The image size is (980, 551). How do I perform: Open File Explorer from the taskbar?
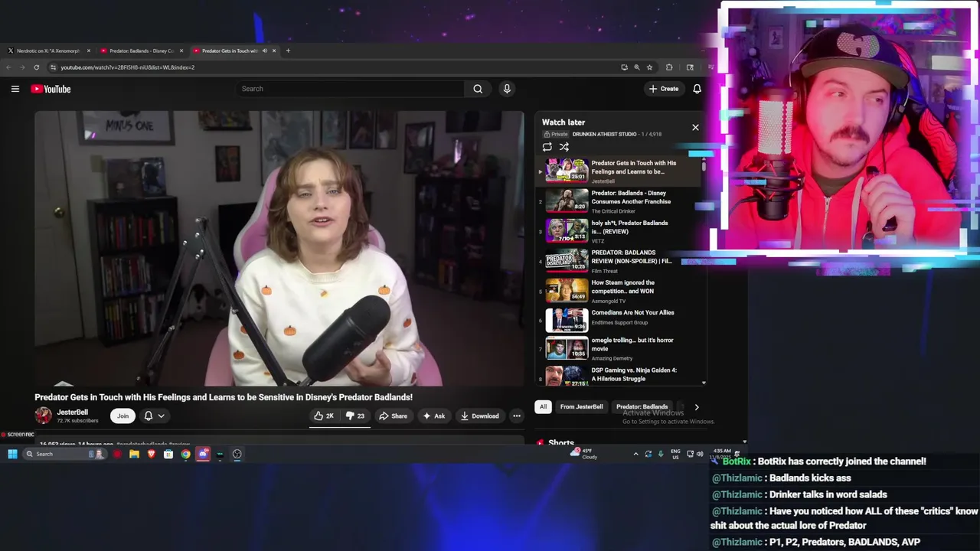coord(134,454)
